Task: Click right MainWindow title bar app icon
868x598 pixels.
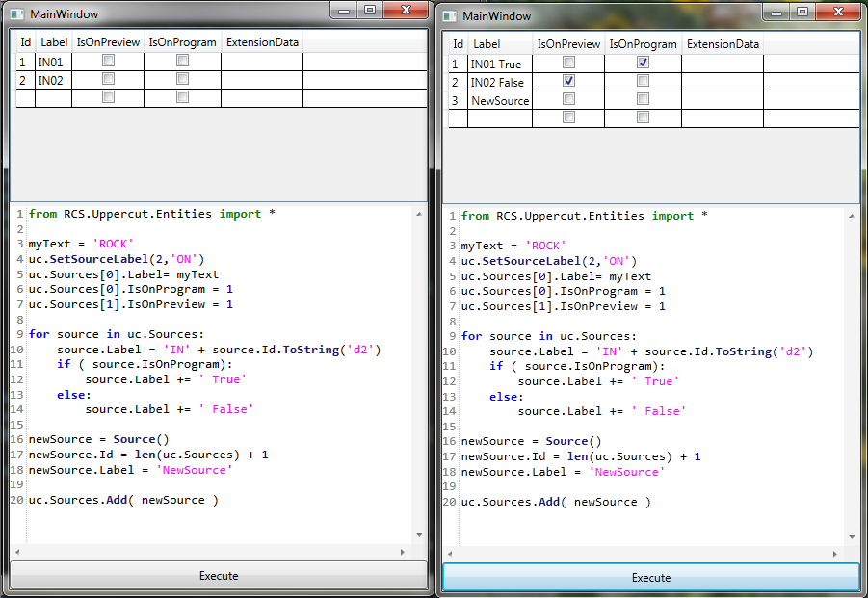Action: [450, 16]
